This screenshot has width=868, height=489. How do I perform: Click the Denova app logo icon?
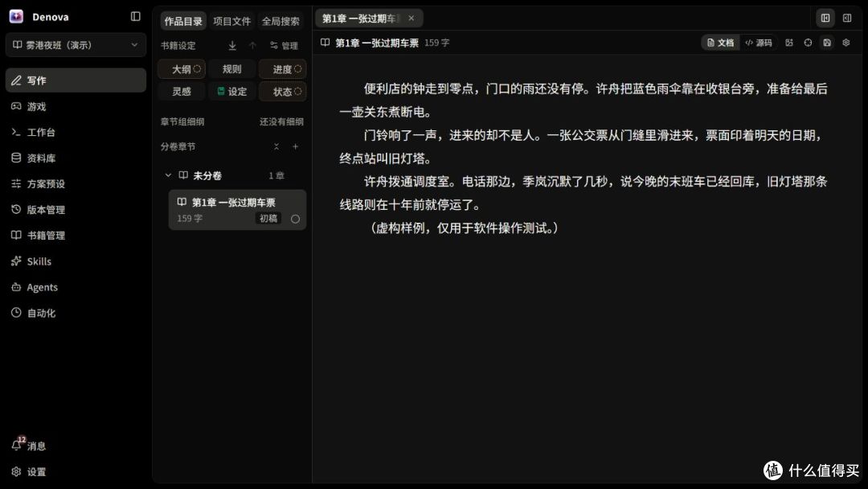point(16,17)
